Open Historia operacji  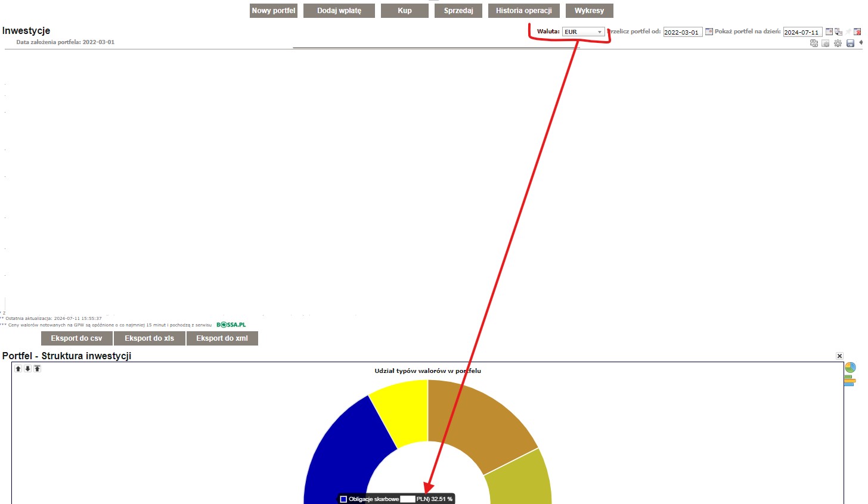(524, 11)
